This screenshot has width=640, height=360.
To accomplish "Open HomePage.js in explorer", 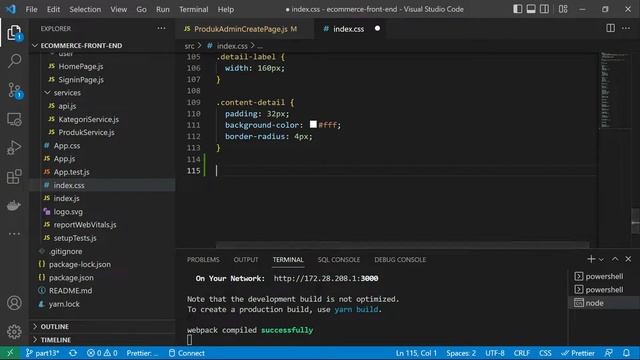I will pyautogui.click(x=81, y=66).
